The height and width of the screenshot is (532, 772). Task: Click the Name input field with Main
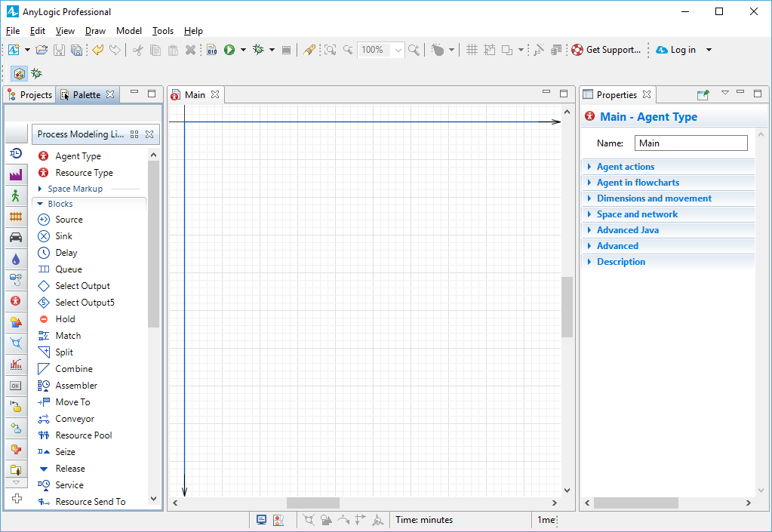pyautogui.click(x=690, y=143)
